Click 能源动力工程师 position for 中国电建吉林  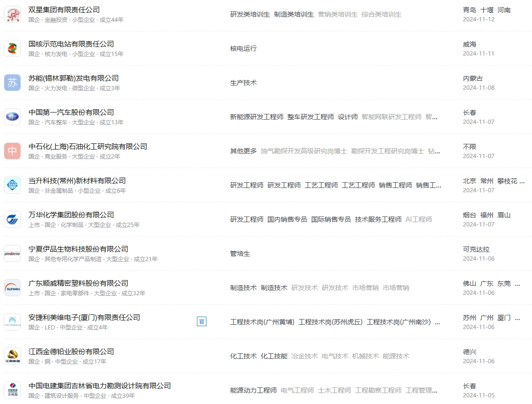tap(253, 390)
